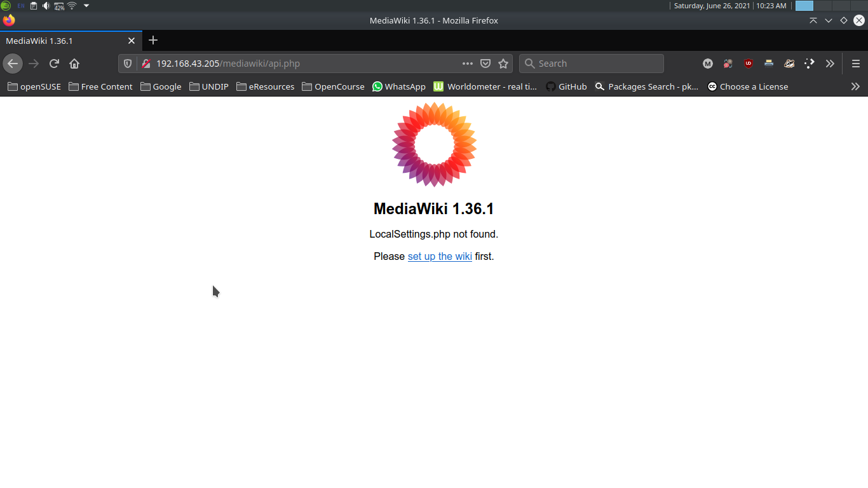Go back with the browser back arrow
This screenshot has width=868, height=488.
[x=13, y=64]
